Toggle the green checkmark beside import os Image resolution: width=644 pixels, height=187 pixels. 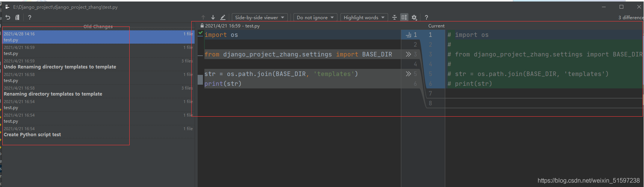(x=201, y=33)
